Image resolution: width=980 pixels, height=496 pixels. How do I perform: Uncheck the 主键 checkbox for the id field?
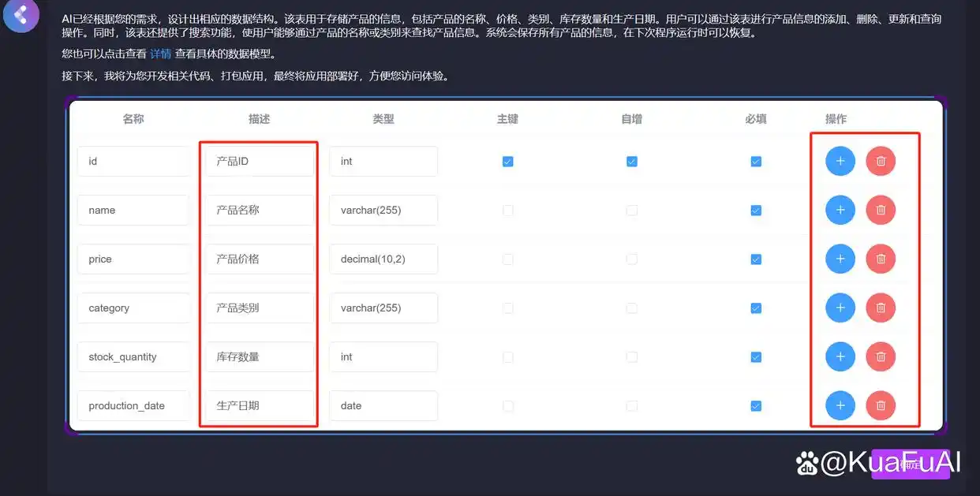click(507, 161)
